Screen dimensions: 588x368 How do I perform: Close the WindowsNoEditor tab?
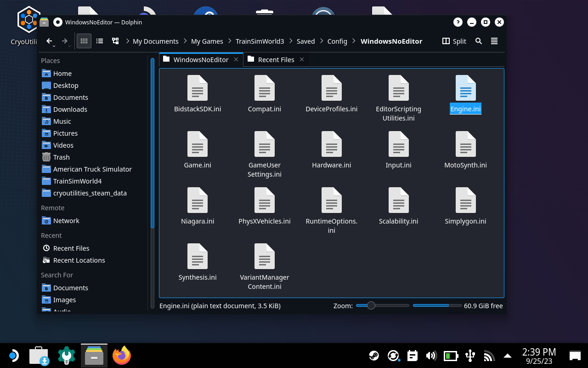(236, 59)
